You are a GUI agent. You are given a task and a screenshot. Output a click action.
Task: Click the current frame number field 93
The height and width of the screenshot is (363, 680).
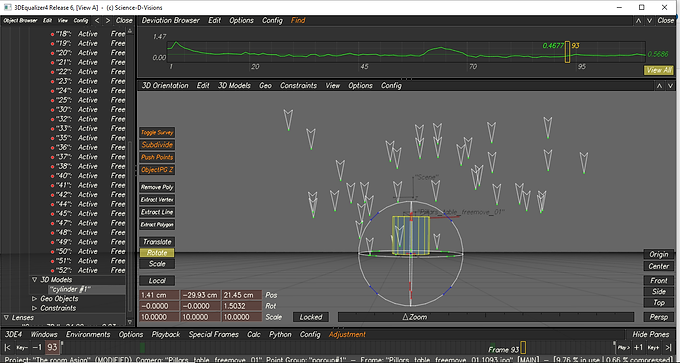[x=52, y=347]
